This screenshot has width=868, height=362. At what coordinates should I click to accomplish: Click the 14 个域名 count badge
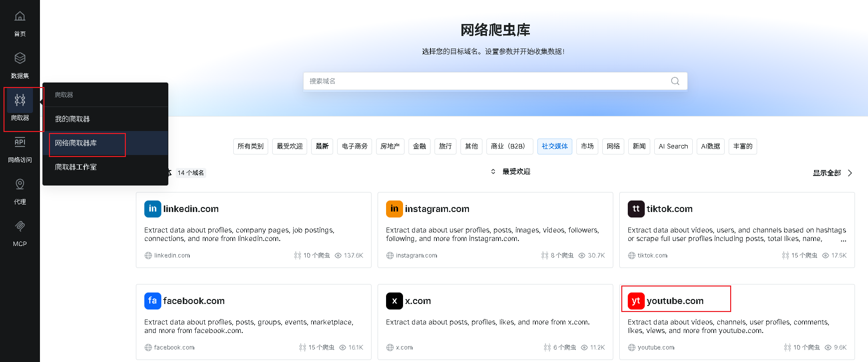click(x=191, y=173)
